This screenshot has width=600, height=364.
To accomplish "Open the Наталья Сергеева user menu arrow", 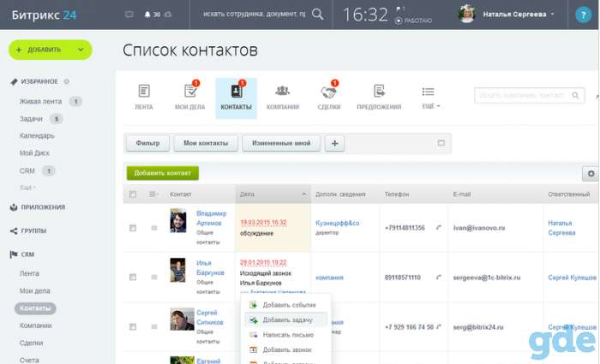I will pyautogui.click(x=552, y=15).
